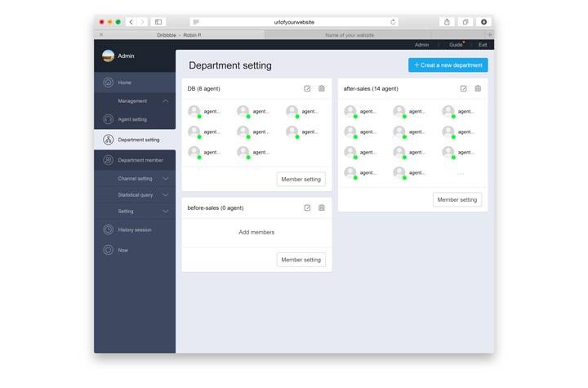Open Member setting for DB department
588x388 pixels.
(x=301, y=179)
